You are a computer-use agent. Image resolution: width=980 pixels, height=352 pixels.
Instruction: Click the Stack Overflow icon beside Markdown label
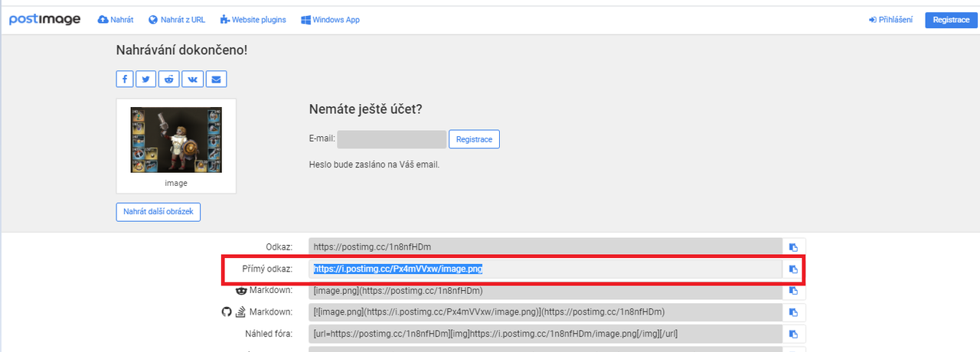pos(240,311)
